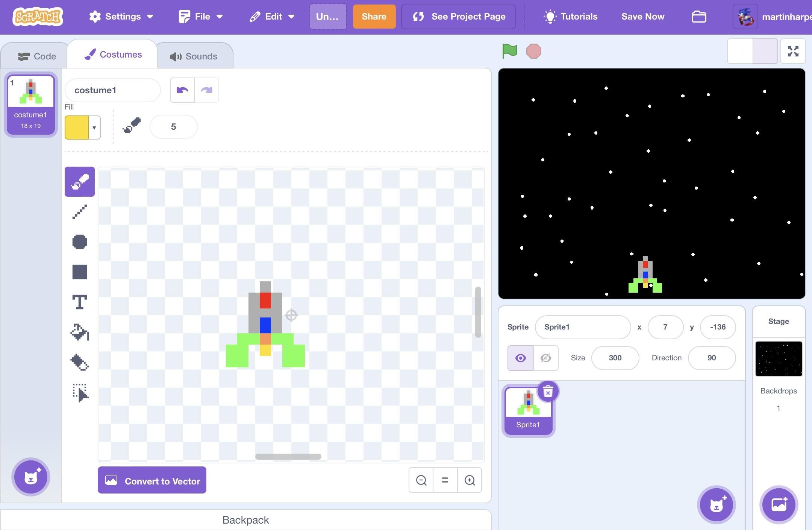Open the Edit menu dropdown
812x530 pixels.
pyautogui.click(x=271, y=17)
